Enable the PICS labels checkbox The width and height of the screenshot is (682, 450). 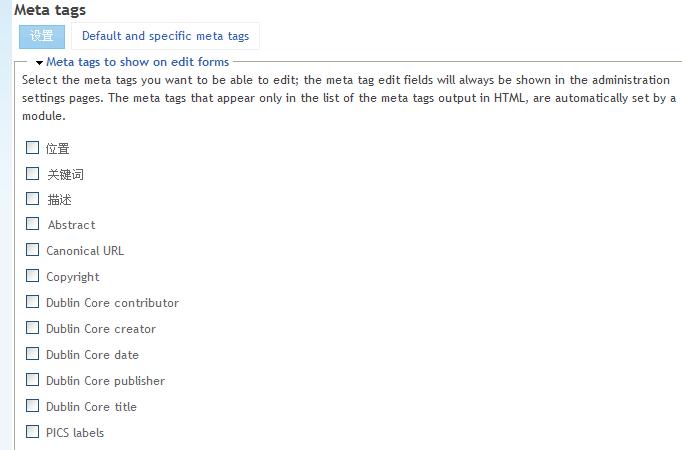pos(32,432)
